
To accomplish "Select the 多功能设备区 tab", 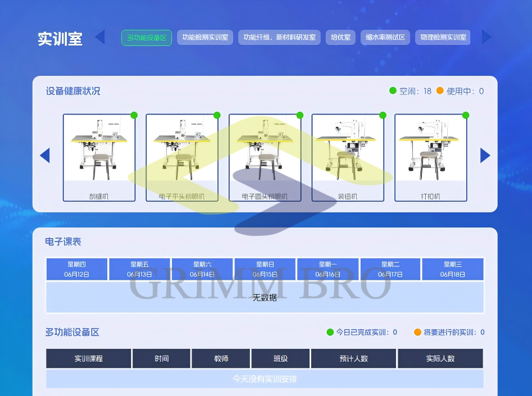I will [147, 38].
